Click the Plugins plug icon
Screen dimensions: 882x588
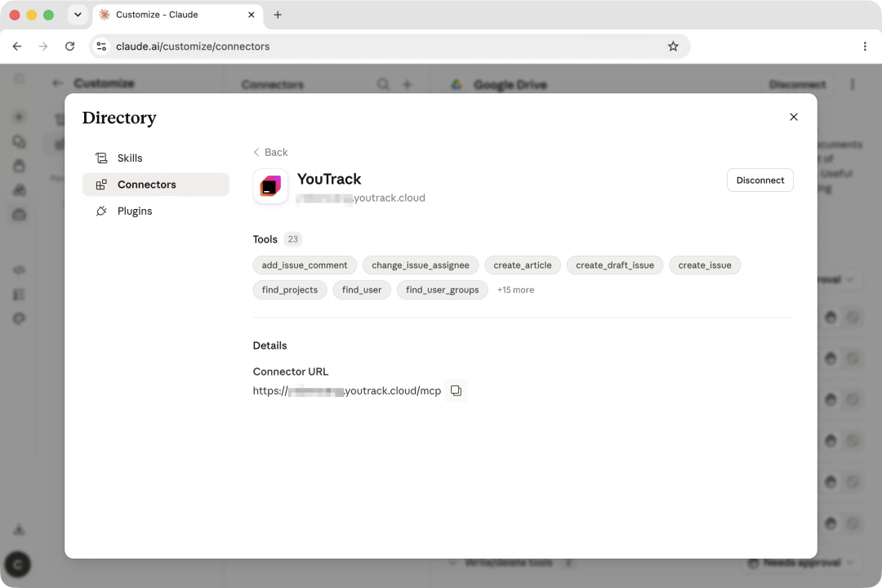point(101,211)
